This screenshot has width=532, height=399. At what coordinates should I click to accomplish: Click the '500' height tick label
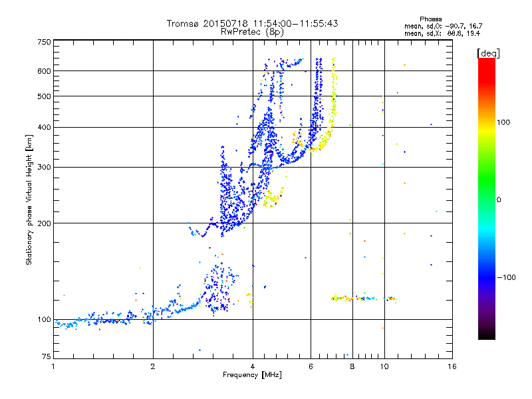pyautogui.click(x=44, y=96)
